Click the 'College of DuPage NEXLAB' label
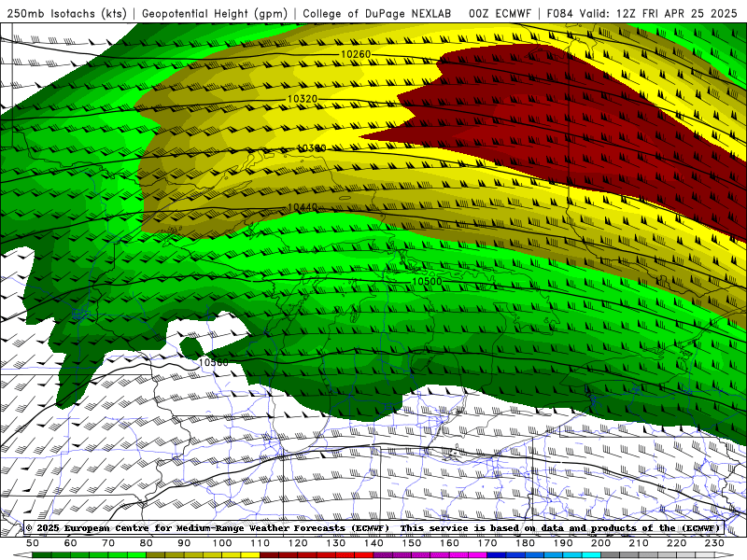Viewport: 747px width, 560px height. [377, 14]
